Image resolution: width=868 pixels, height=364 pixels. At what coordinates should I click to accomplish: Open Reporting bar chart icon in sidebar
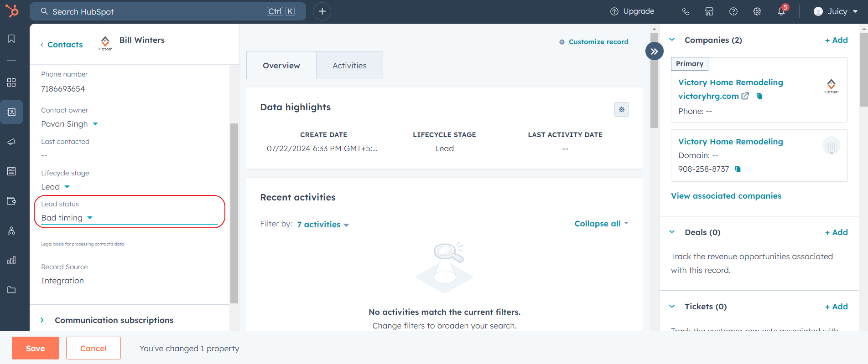pyautogui.click(x=11, y=260)
